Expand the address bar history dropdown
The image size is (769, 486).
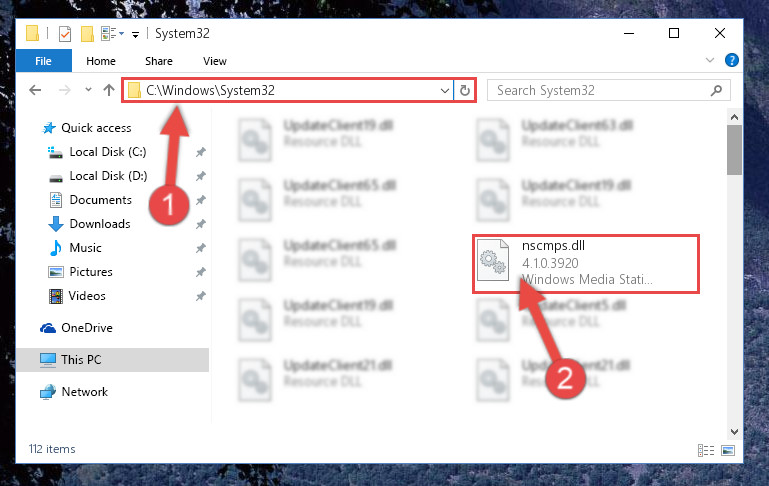point(444,90)
